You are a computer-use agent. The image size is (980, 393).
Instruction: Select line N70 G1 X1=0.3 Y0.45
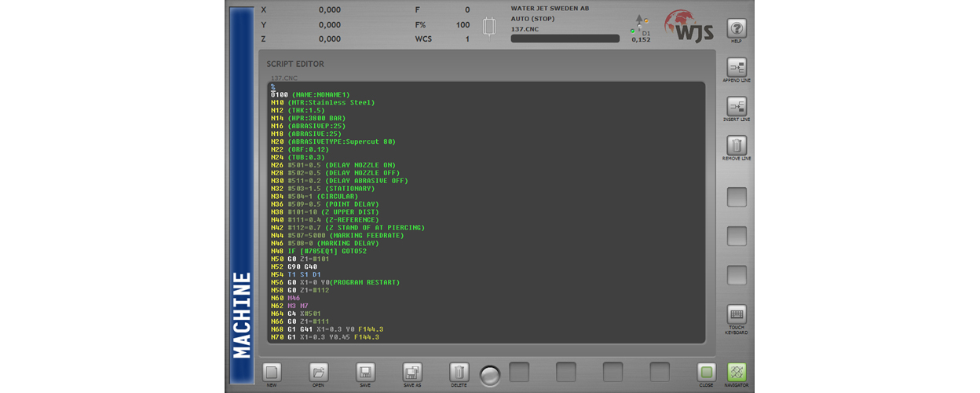pos(325,337)
